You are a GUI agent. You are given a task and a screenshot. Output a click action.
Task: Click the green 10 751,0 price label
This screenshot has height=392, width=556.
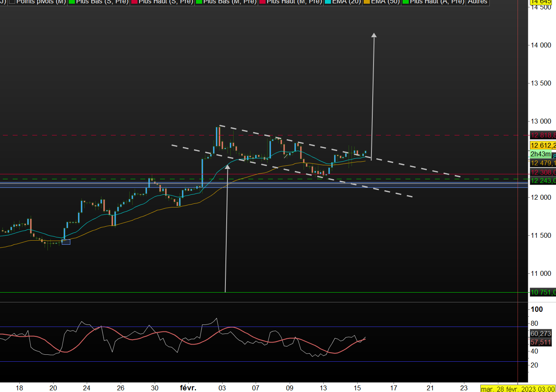(542, 292)
